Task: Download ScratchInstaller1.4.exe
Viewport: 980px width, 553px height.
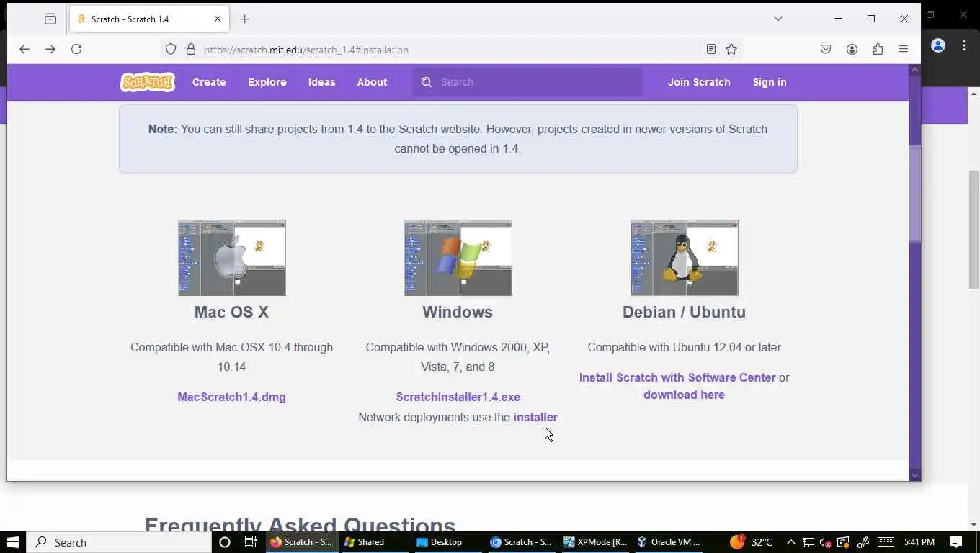Action: coord(458,397)
